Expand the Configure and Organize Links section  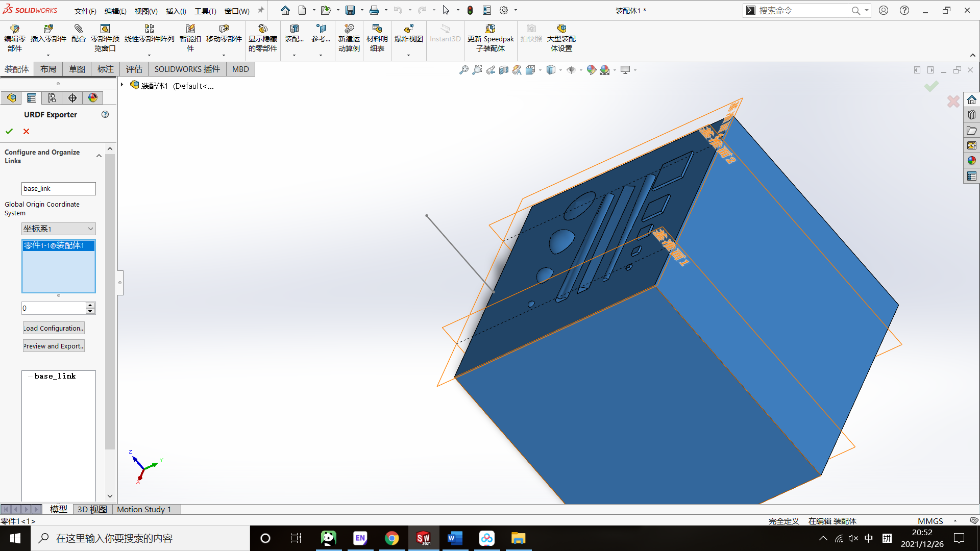[x=99, y=156]
